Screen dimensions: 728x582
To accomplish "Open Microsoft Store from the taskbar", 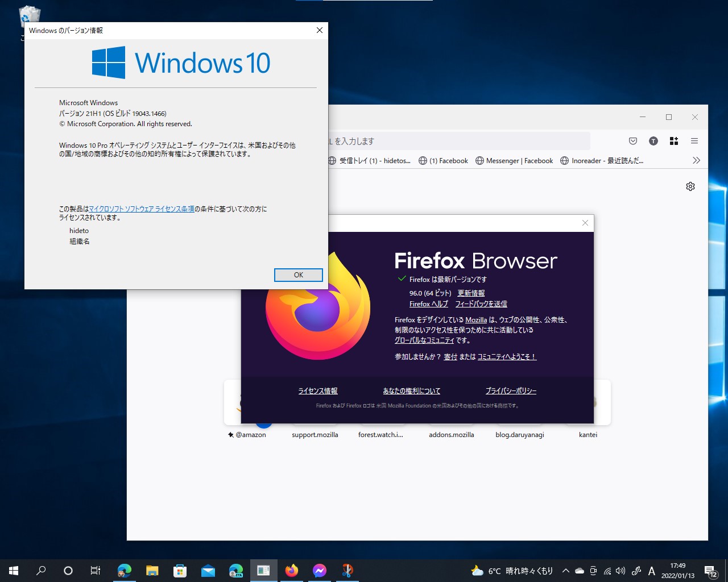I will 180,570.
